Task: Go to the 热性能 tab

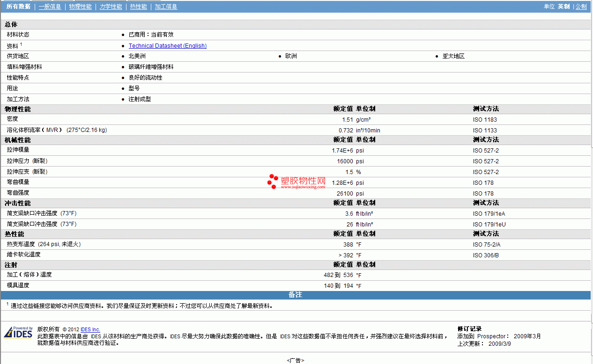Action: [138, 7]
